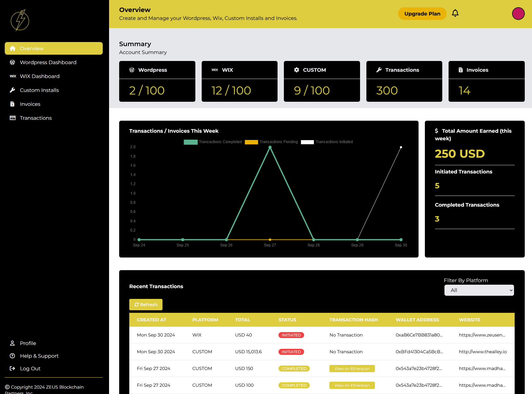The width and height of the screenshot is (532, 394).
Task: Toggle the Transactions Initiated legend entry
Action: pos(327,142)
